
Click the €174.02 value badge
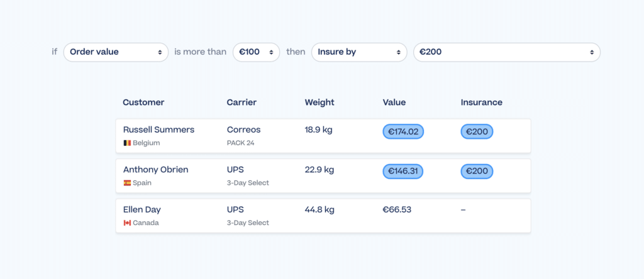403,132
